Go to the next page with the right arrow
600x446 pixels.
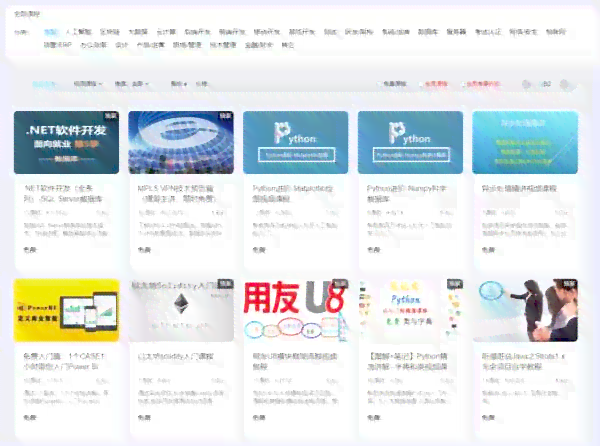pyautogui.click(x=564, y=84)
